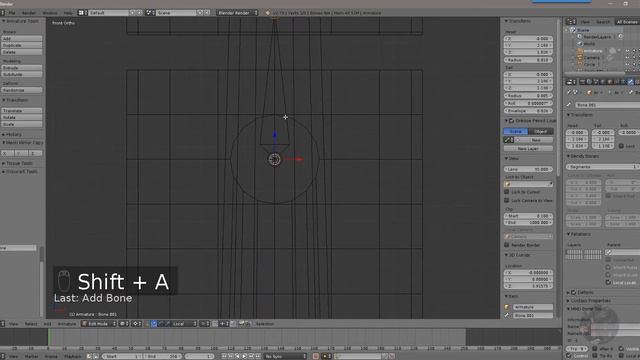Toggle Lock Camera to View checkbox
This screenshot has height=360, width=640.
pos(507,200)
